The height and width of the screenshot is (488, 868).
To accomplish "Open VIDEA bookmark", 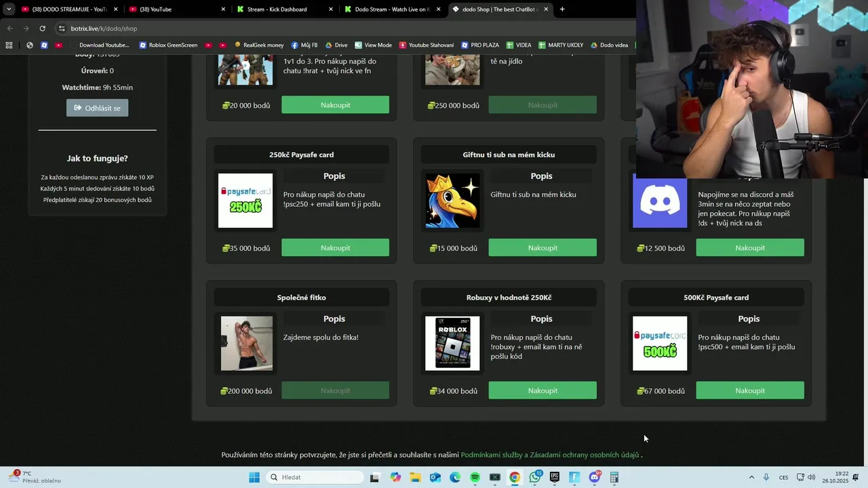I will point(519,45).
